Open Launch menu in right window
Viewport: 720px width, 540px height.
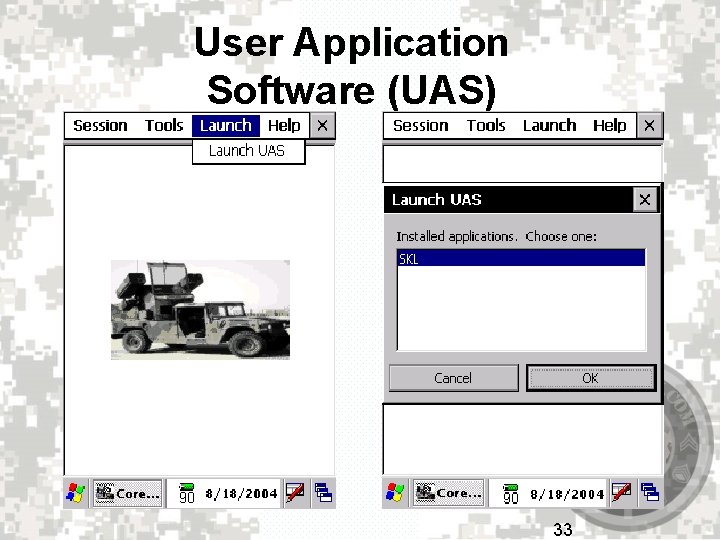(x=550, y=125)
